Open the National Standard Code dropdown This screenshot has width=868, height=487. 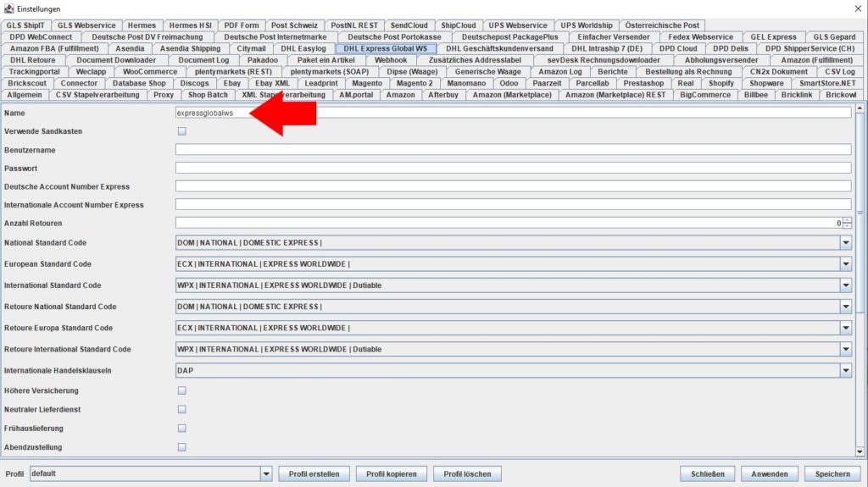tap(846, 242)
